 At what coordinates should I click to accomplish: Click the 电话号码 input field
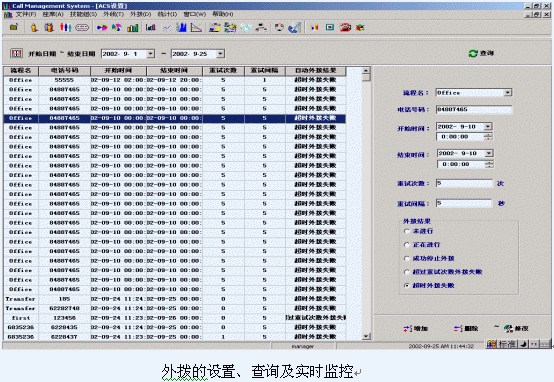[474, 110]
